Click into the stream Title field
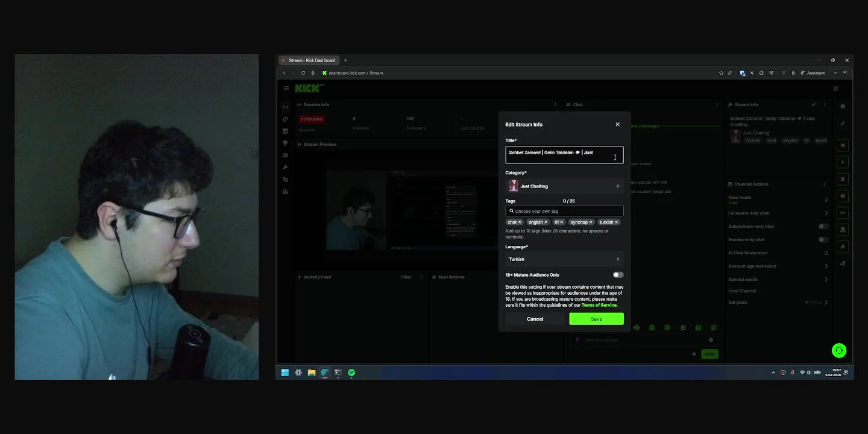 click(x=564, y=155)
